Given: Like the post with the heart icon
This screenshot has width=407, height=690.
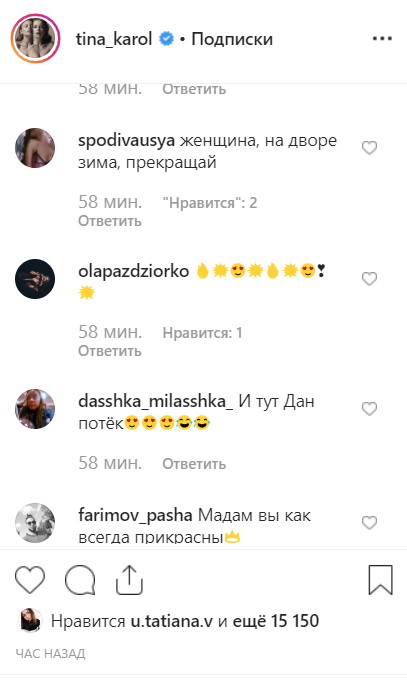Looking at the screenshot, I should tap(30, 580).
